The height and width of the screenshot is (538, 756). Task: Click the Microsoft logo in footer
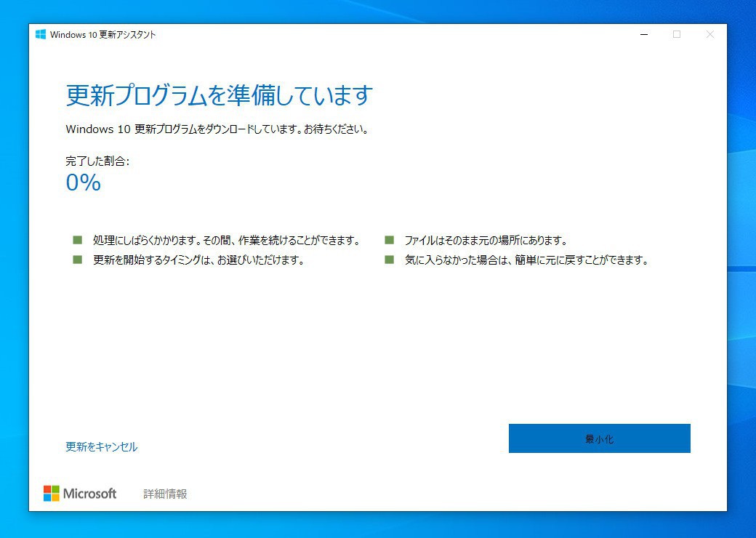tap(80, 493)
